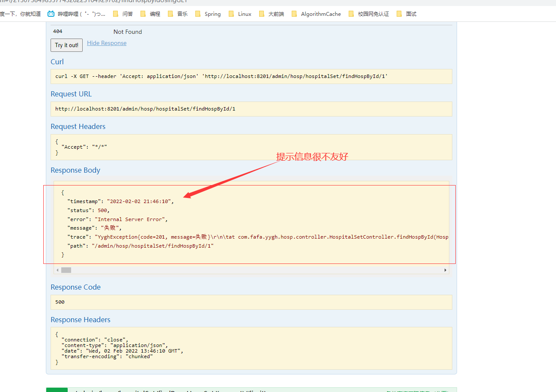The width and height of the screenshot is (556, 392).
Task: Click the 404 status code cell
Action: [58, 32]
